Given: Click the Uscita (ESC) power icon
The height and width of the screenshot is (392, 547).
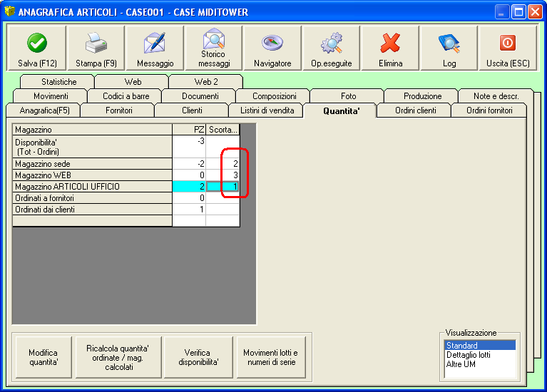Looking at the screenshot, I should pos(508,43).
